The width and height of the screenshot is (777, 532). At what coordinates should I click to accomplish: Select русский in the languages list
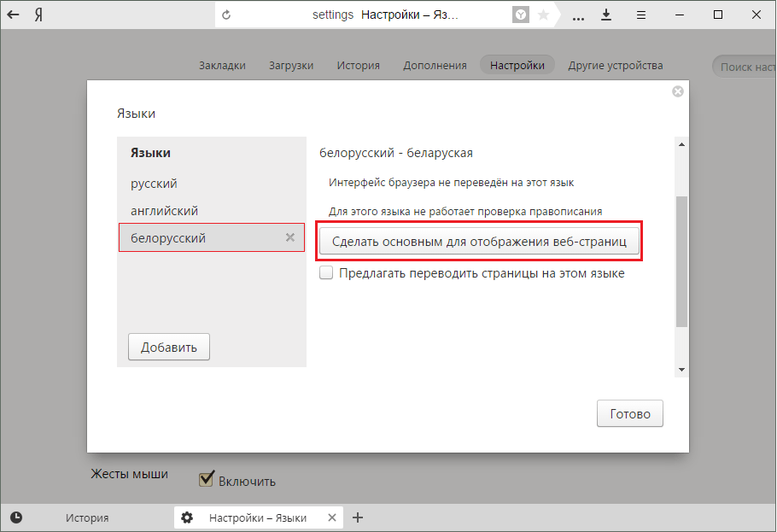pos(212,184)
